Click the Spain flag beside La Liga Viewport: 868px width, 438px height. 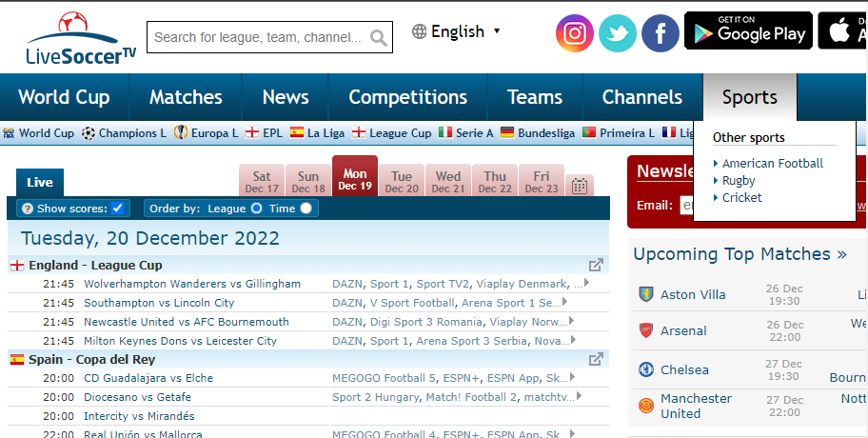click(x=297, y=132)
